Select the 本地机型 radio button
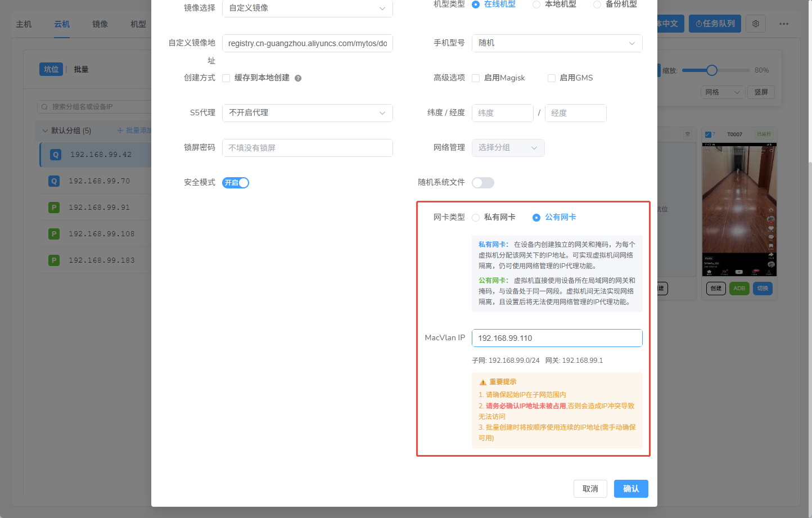This screenshot has height=518, width=812. click(536, 4)
